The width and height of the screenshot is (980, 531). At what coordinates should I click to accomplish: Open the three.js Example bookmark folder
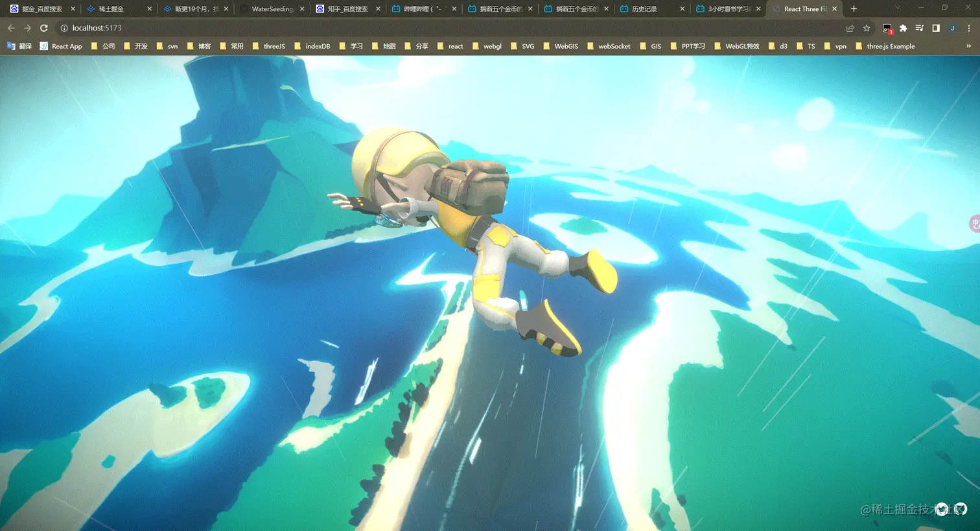(x=885, y=46)
